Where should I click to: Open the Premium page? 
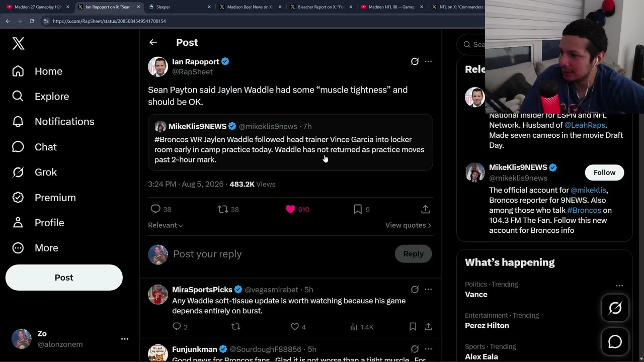click(x=44, y=198)
